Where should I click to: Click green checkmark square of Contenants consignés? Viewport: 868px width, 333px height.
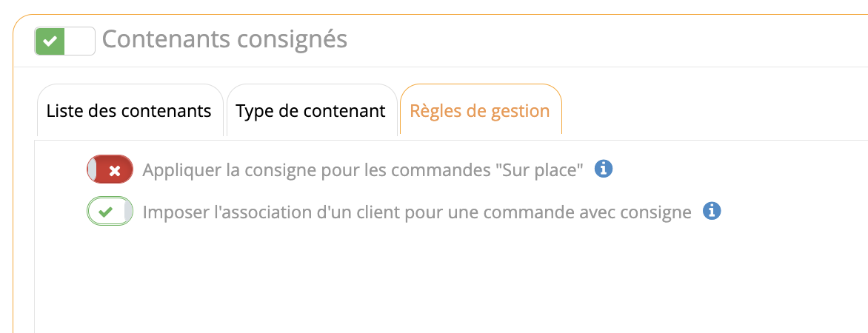50,41
